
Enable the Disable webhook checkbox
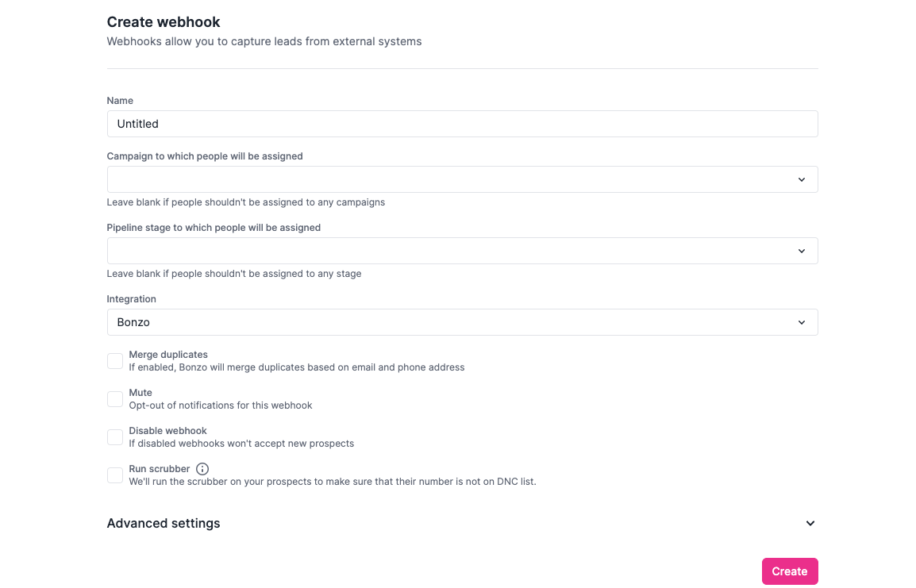click(x=114, y=436)
